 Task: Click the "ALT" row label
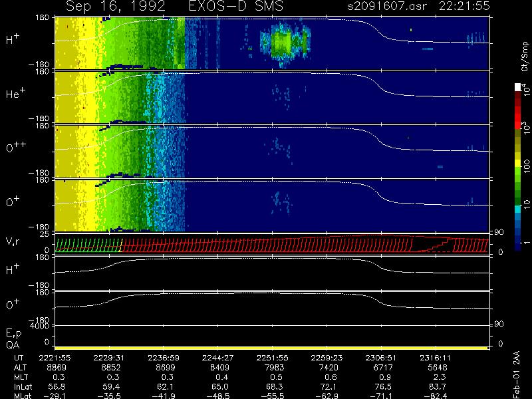20,368
